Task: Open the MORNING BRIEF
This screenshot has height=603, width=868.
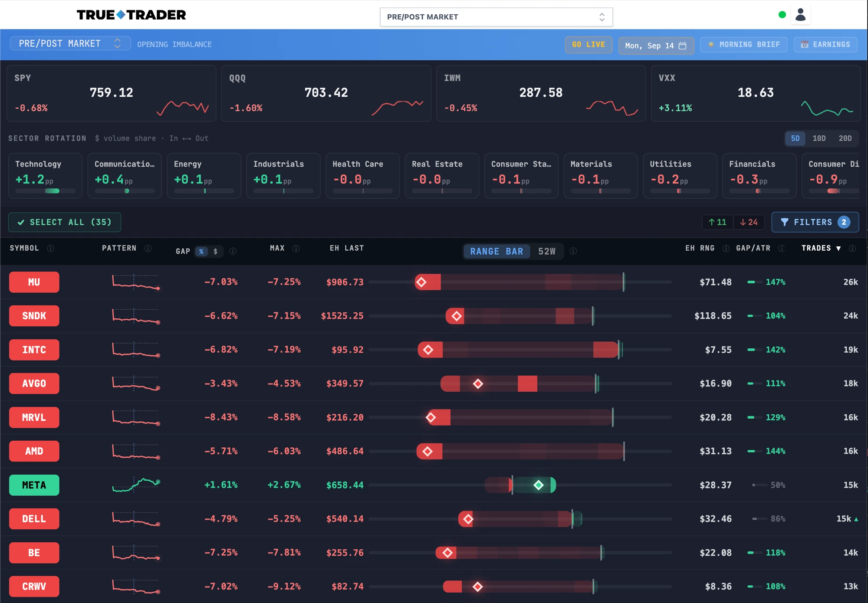Action: (x=744, y=45)
